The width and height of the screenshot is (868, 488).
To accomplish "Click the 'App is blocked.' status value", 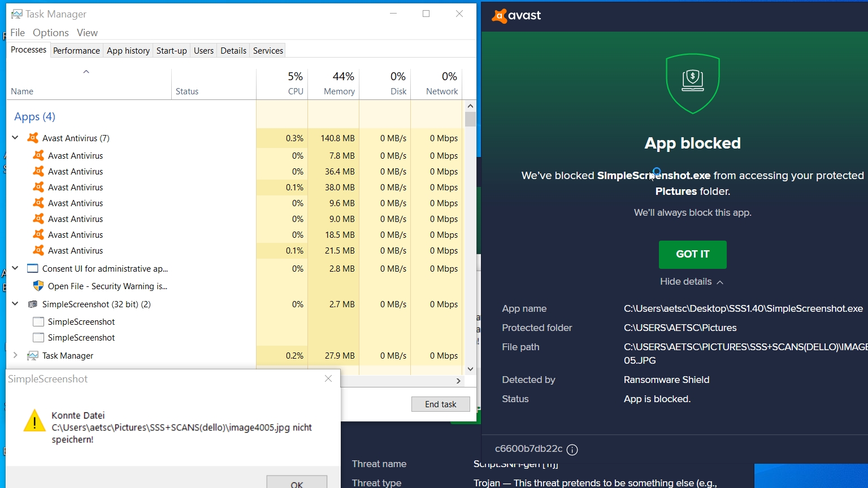I will (x=657, y=399).
